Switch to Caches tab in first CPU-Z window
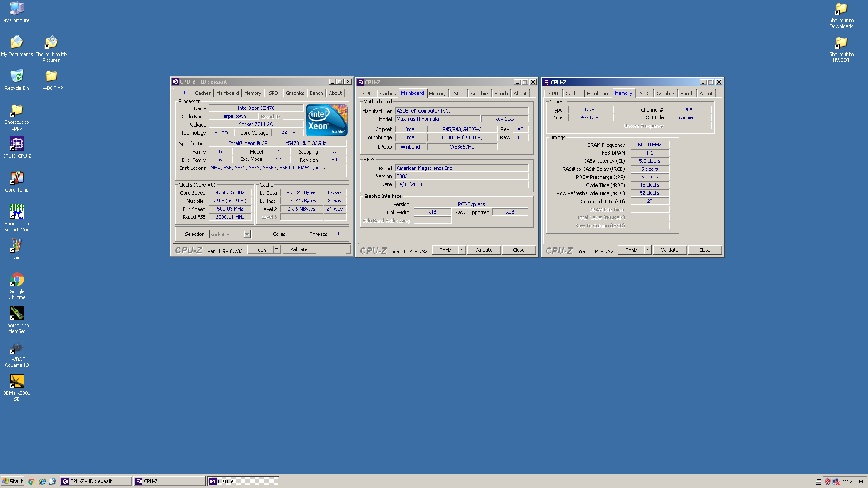Screen dimensions: 868x488 [203, 93]
